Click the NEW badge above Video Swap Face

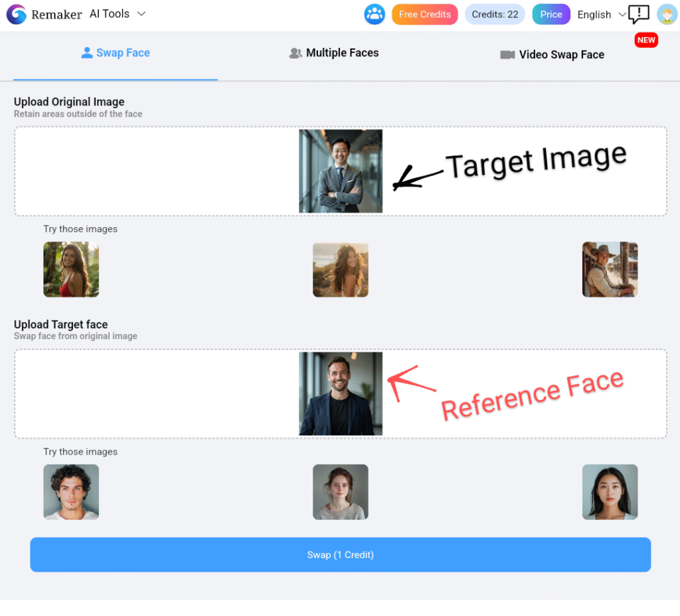click(646, 40)
